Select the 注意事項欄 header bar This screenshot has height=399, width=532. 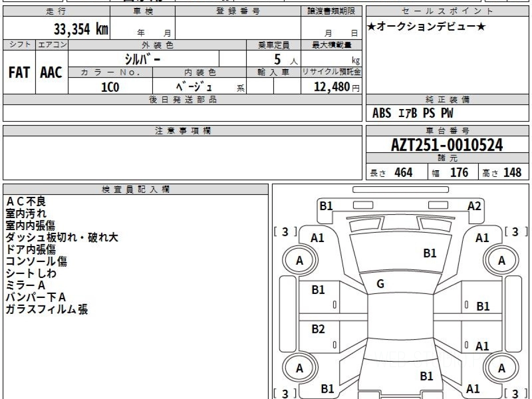coord(182,131)
